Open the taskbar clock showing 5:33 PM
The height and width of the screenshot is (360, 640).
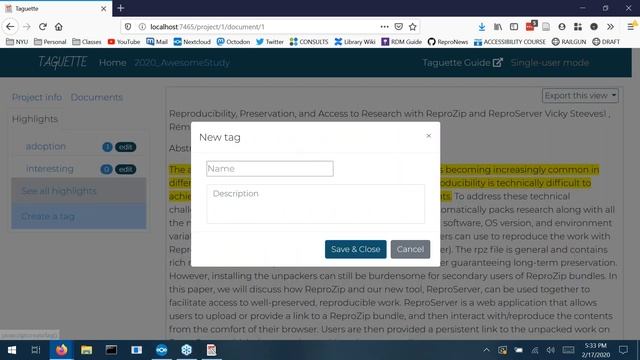pyautogui.click(x=596, y=350)
